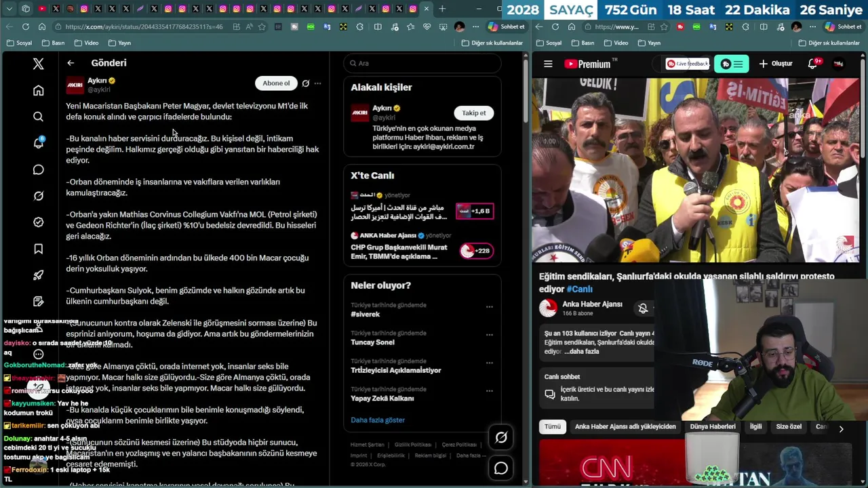Viewport: 868px width, 488px height.
Task: Click ...daha fazla in video description
Action: [x=583, y=352]
